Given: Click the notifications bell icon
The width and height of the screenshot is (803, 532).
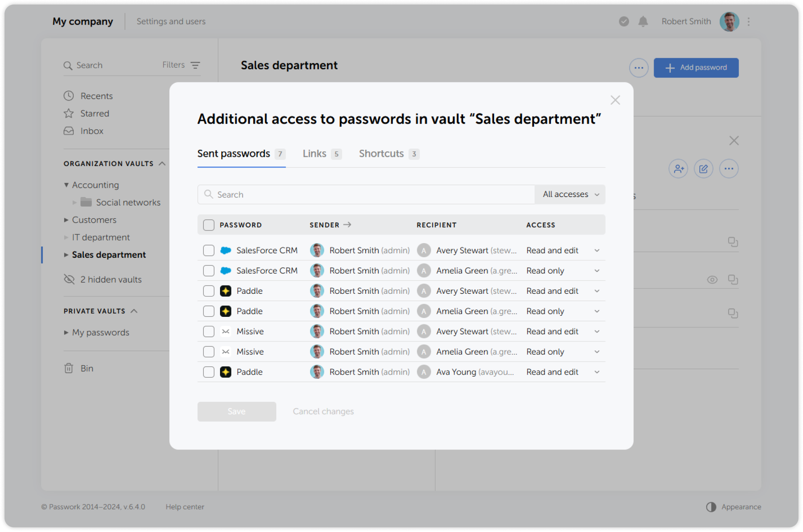Looking at the screenshot, I should tap(643, 22).
